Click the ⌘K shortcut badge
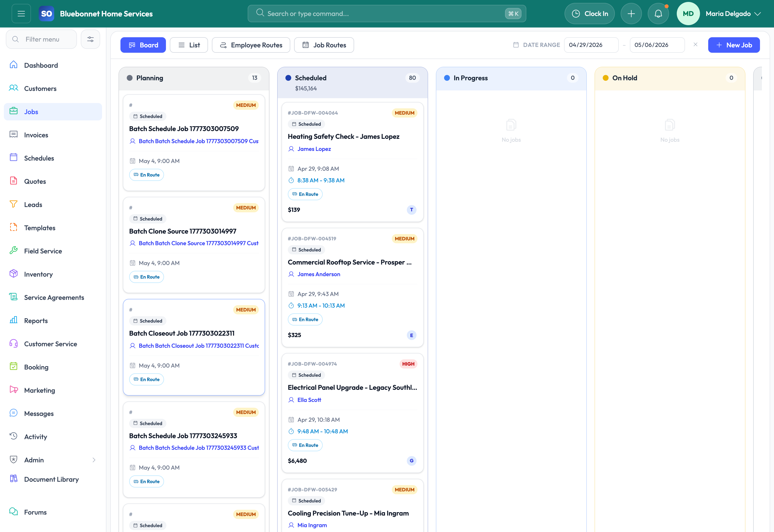774x532 pixels. point(513,14)
